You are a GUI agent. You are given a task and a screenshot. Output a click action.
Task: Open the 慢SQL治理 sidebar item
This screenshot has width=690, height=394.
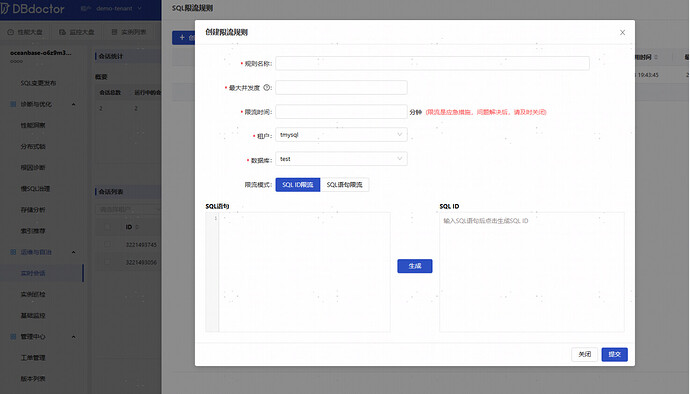coord(35,189)
